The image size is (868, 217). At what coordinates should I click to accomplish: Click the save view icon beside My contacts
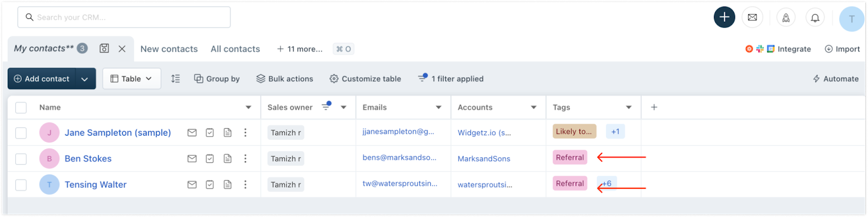104,48
